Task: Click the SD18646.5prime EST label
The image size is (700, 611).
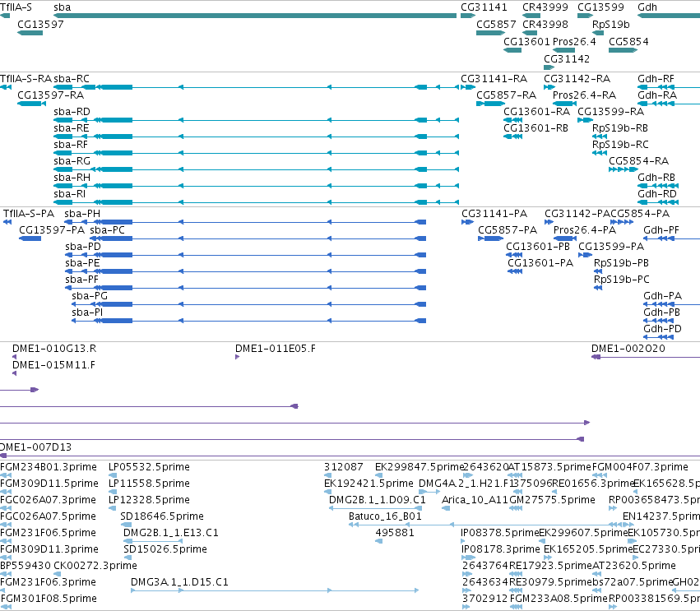Action: (x=161, y=516)
